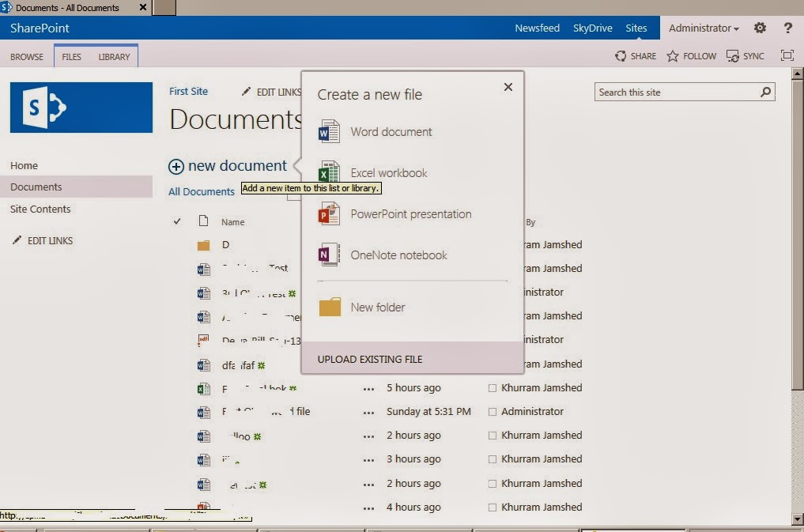
Task: Click the SharePoint site logo
Action: (x=81, y=108)
